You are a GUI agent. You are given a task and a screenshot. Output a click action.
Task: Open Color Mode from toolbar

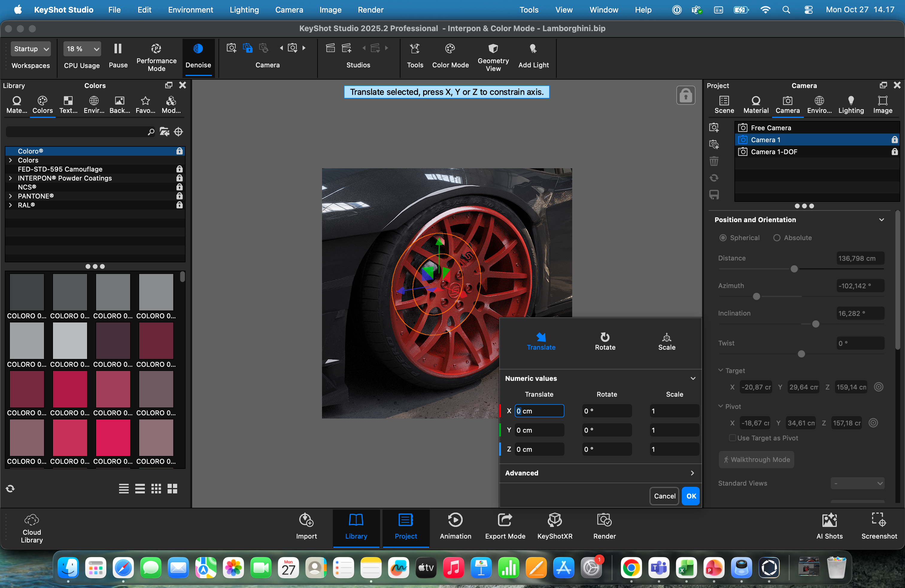(450, 49)
